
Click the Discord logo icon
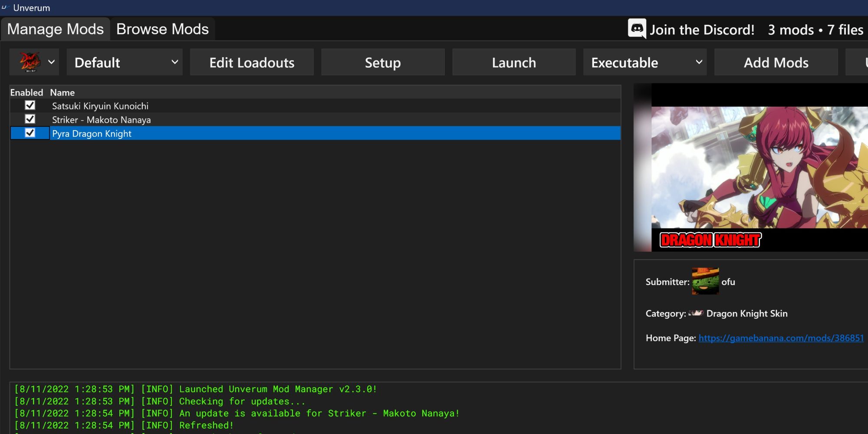coord(637,29)
